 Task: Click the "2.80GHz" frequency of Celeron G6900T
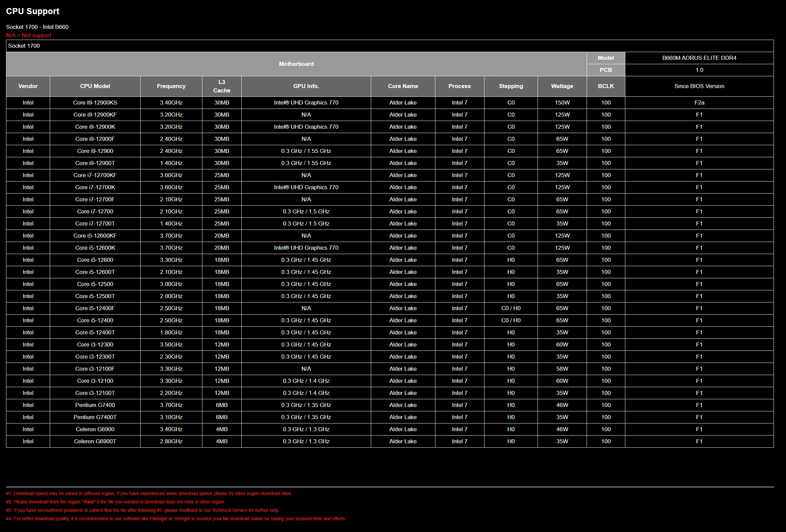171,441
